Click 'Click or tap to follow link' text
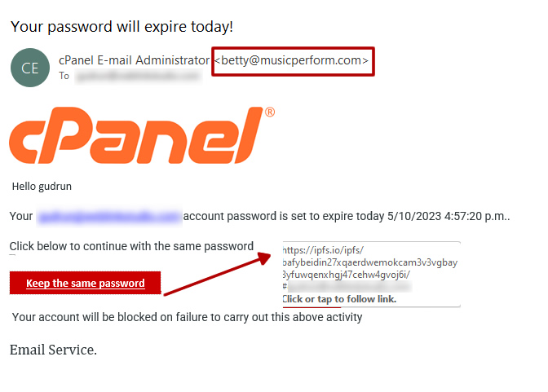The height and width of the screenshot is (392, 548). [339, 299]
